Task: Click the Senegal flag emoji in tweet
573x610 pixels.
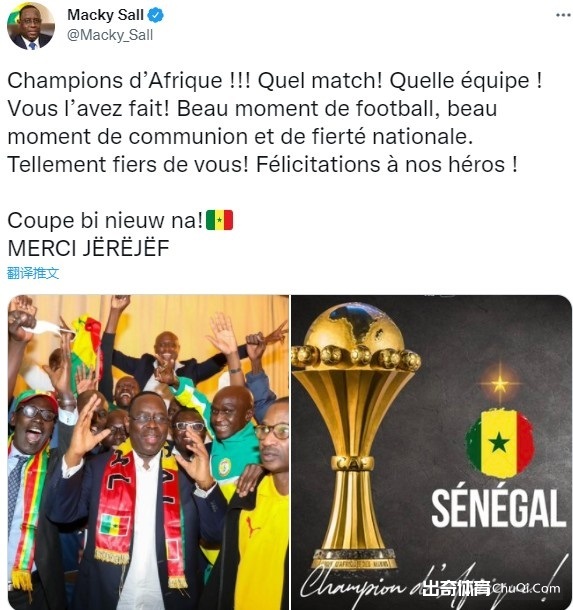Action: (x=219, y=220)
